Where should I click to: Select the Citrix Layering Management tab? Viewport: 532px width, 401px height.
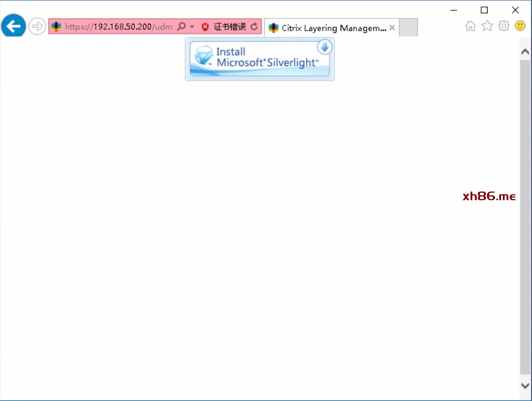(x=328, y=28)
